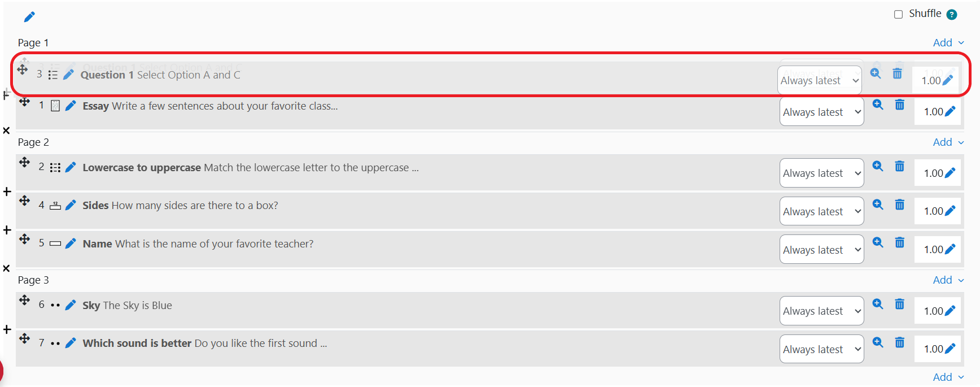Click the quiz heading edit pencil icon
The width and height of the screenshot is (980, 387).
(x=29, y=17)
